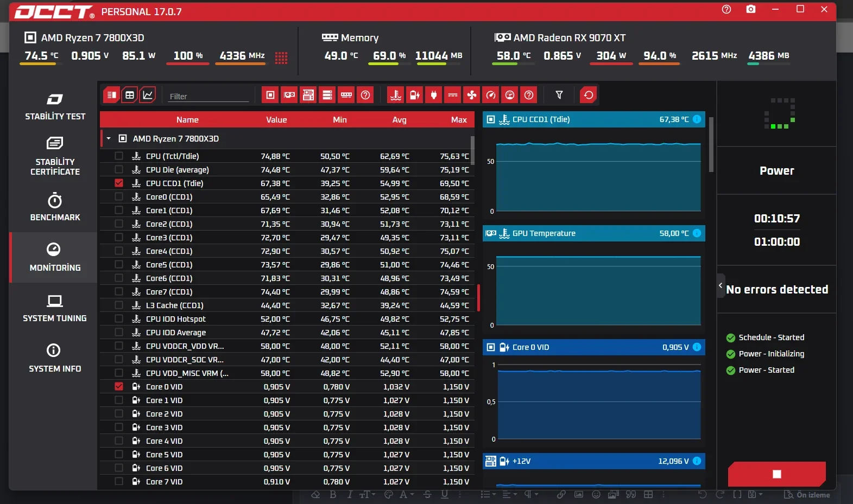Click the funnel filter icon
This screenshot has width=853, height=504.
tap(559, 95)
